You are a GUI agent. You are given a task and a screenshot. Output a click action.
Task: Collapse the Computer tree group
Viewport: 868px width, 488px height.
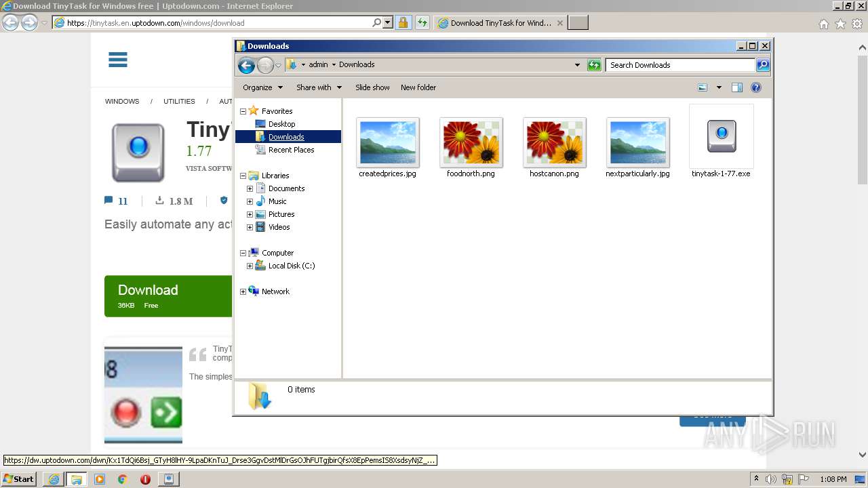(243, 253)
